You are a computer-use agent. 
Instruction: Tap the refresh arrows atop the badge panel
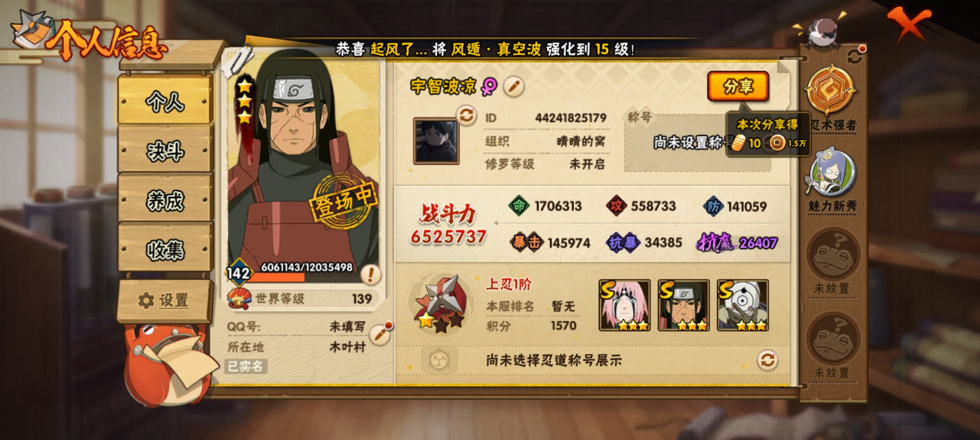click(855, 56)
